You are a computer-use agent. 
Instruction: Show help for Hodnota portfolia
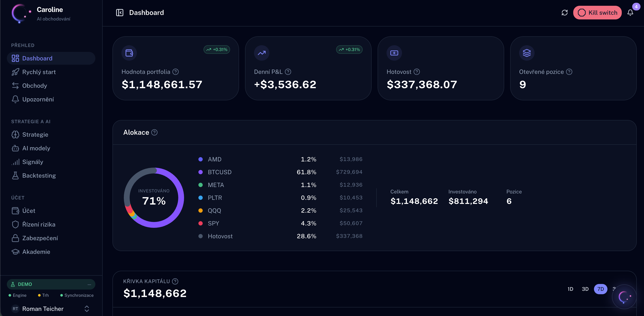point(176,72)
